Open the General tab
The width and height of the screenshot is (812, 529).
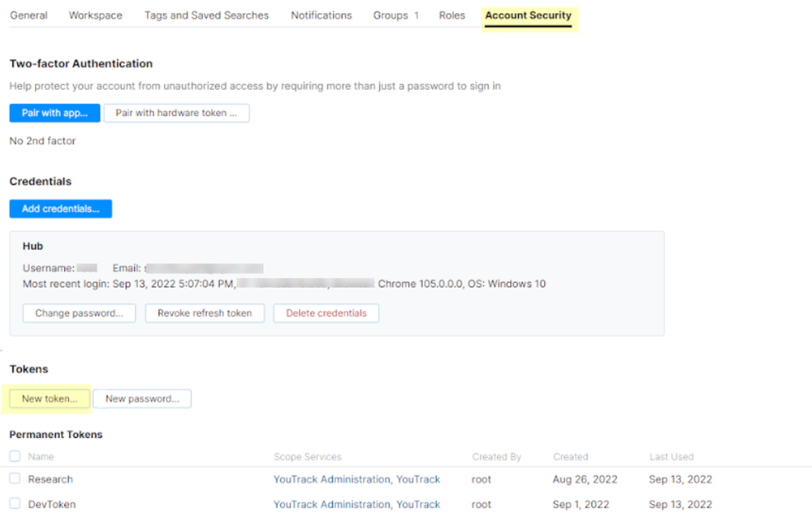pos(28,15)
